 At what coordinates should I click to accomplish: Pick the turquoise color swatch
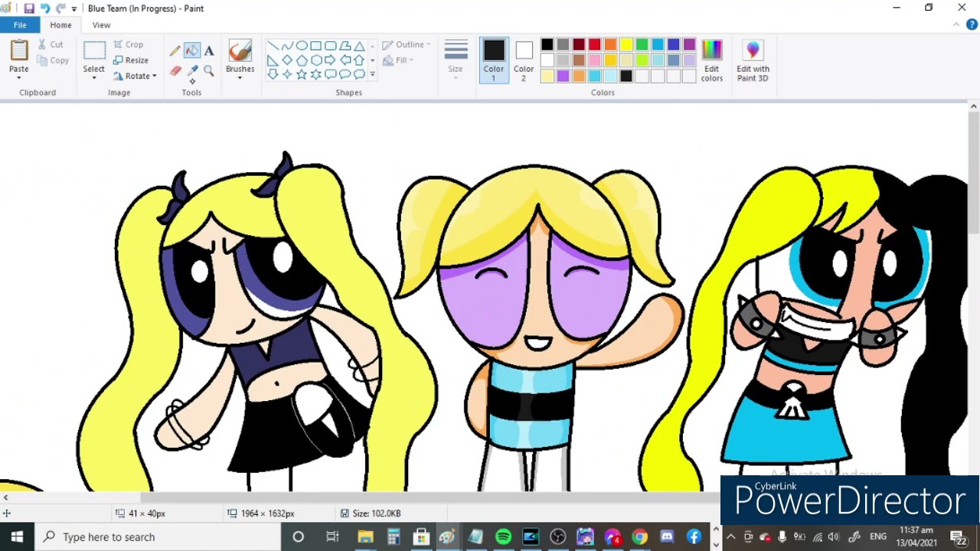pos(658,45)
